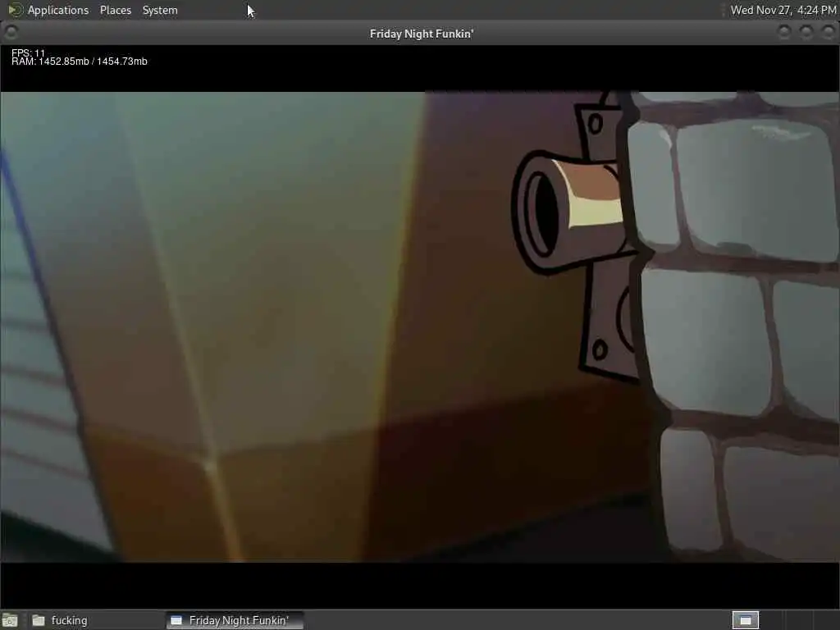
Task: Maximize the Friday Night Funkin' window
Action: pyautogui.click(x=806, y=33)
